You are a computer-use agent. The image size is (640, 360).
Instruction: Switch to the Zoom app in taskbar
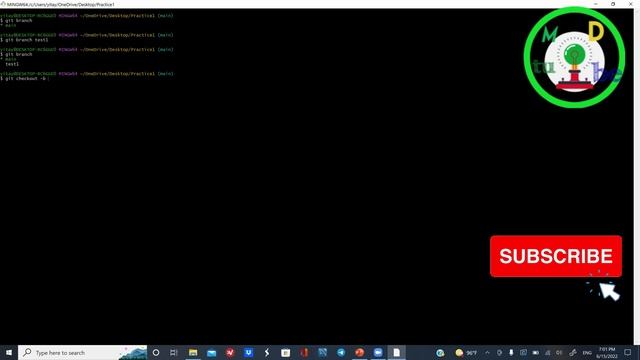(x=378, y=352)
